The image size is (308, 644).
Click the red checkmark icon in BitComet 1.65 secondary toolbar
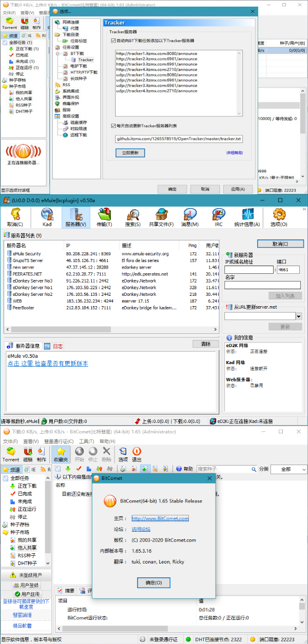point(79,469)
